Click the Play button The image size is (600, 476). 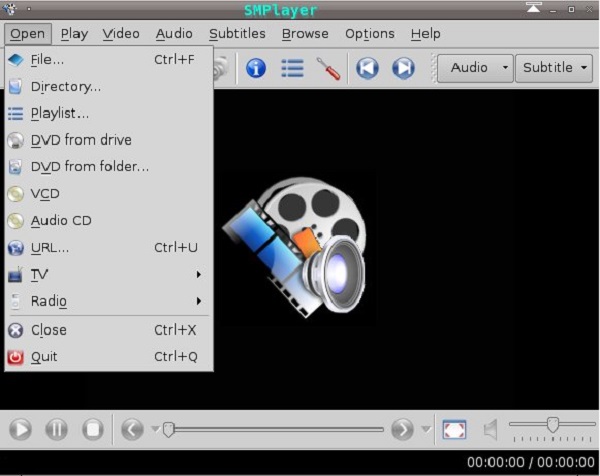tap(20, 429)
